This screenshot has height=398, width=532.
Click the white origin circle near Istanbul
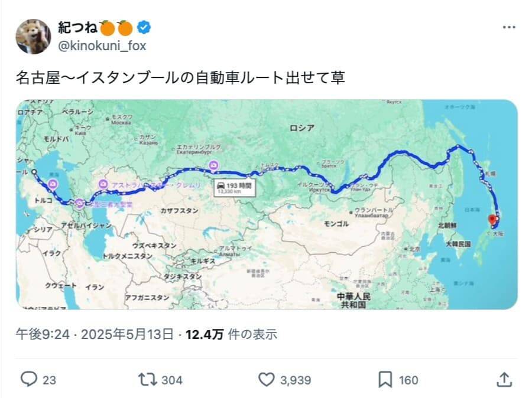click(x=34, y=172)
